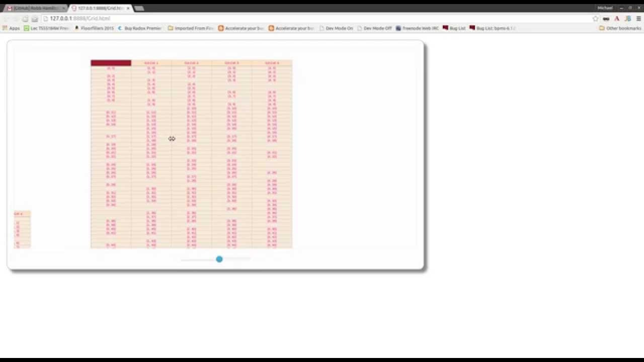Click the red A extension icon
The image size is (644, 362).
(617, 19)
